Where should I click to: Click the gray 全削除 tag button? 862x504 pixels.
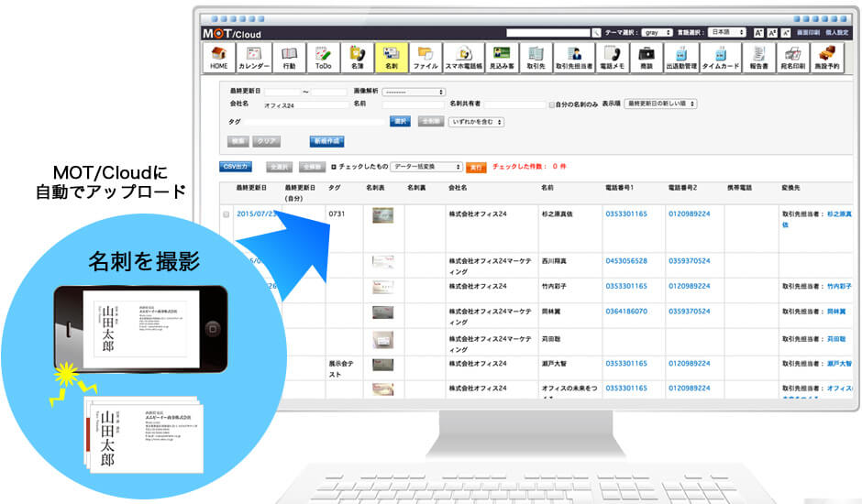(x=431, y=122)
